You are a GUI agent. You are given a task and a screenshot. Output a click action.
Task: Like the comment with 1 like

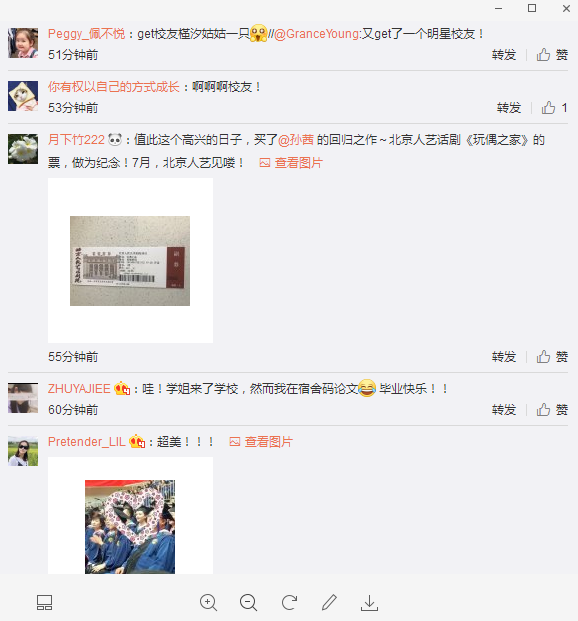[x=554, y=108]
